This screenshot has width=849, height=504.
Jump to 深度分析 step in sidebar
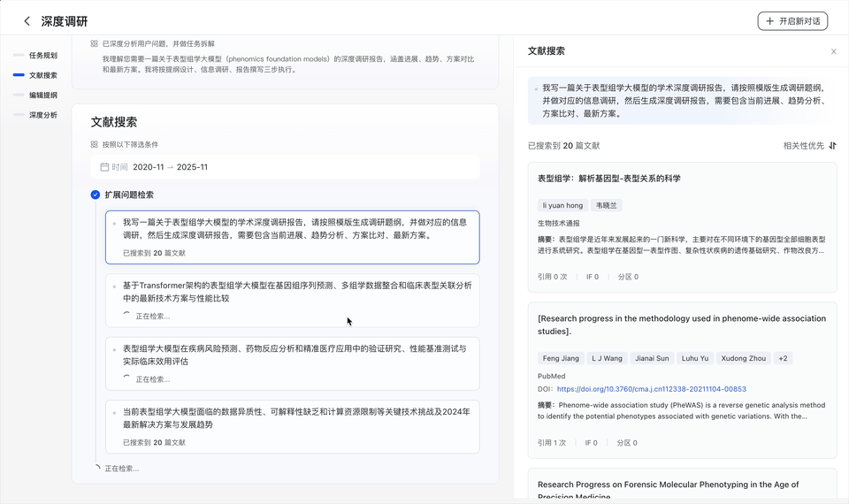(42, 115)
